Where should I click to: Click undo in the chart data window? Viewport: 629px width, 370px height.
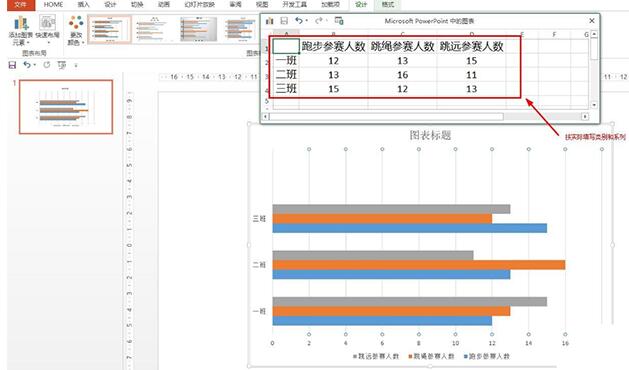tap(299, 20)
